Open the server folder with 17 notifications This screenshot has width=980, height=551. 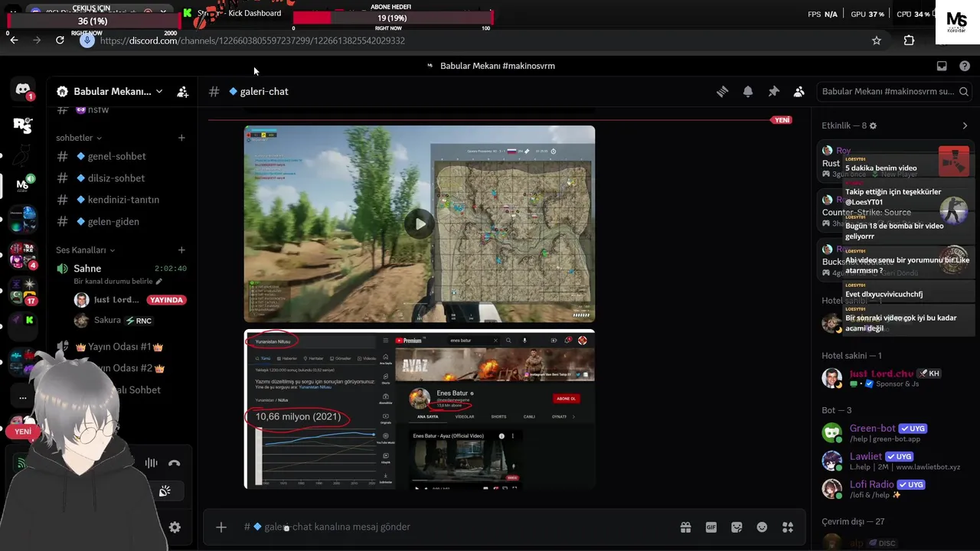pyautogui.click(x=23, y=291)
